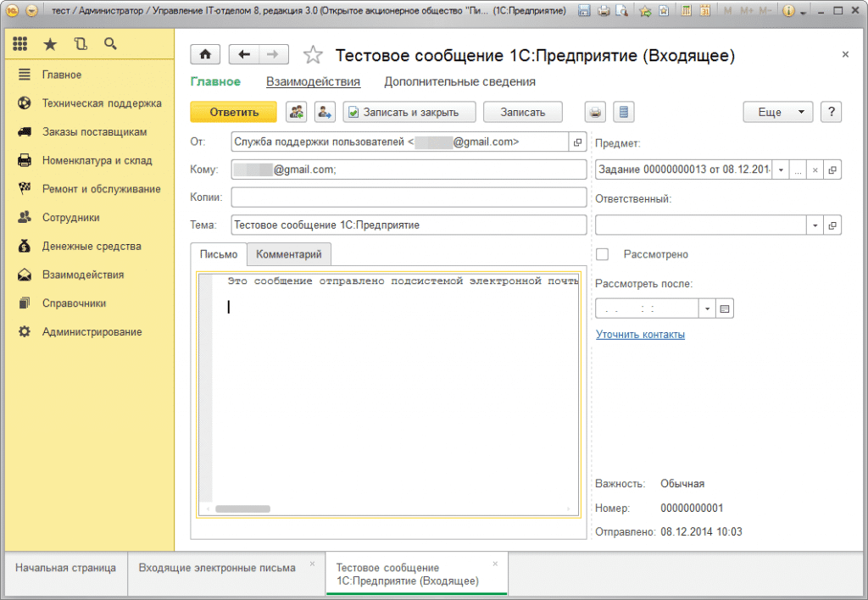868x600 pixels.
Task: Open the Сотрудники section
Action: tap(90, 218)
